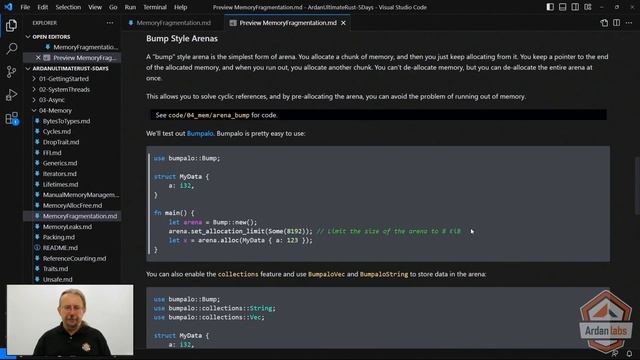The height and width of the screenshot is (360, 640).
Task: Open the Search view in activity bar
Action: 11,49
